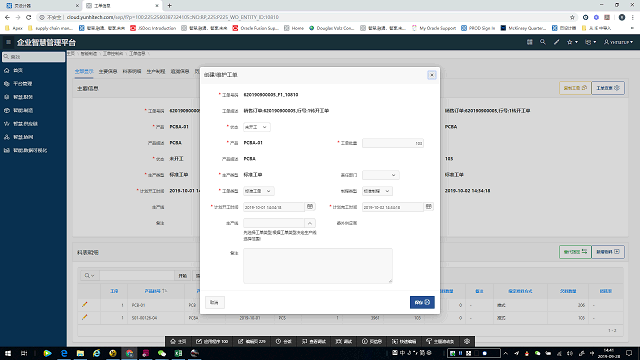Click the table search text field

(137, 276)
